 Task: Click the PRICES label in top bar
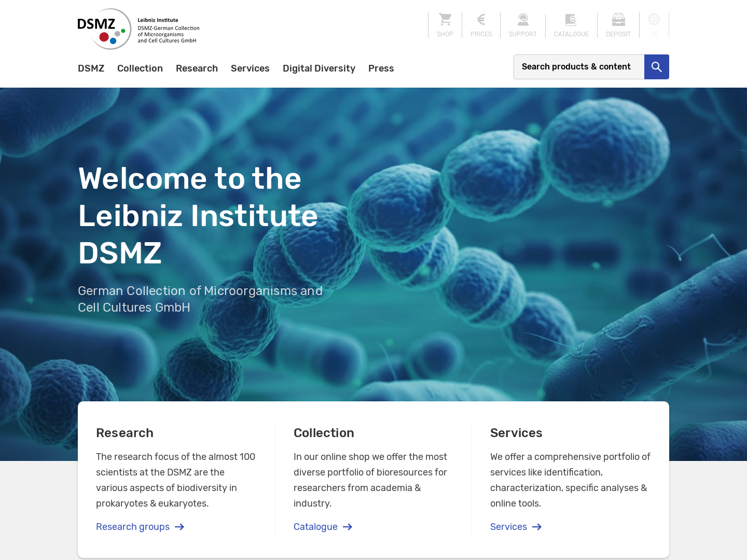coord(481,34)
